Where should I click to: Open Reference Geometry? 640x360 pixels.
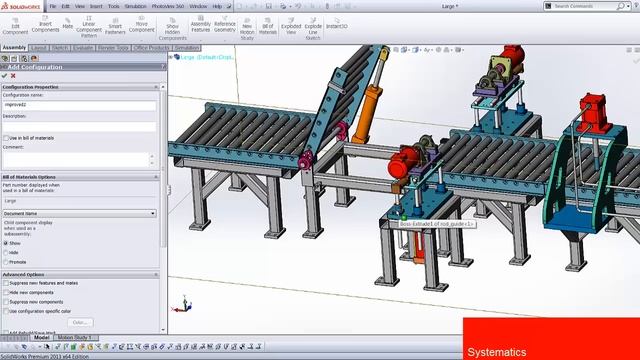[225, 24]
